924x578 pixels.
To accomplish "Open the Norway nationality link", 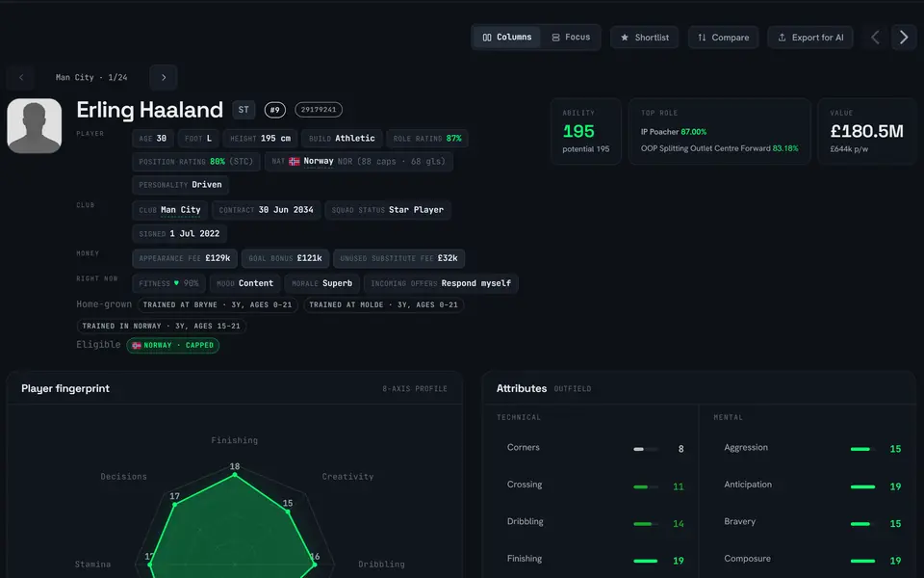I will coord(319,161).
